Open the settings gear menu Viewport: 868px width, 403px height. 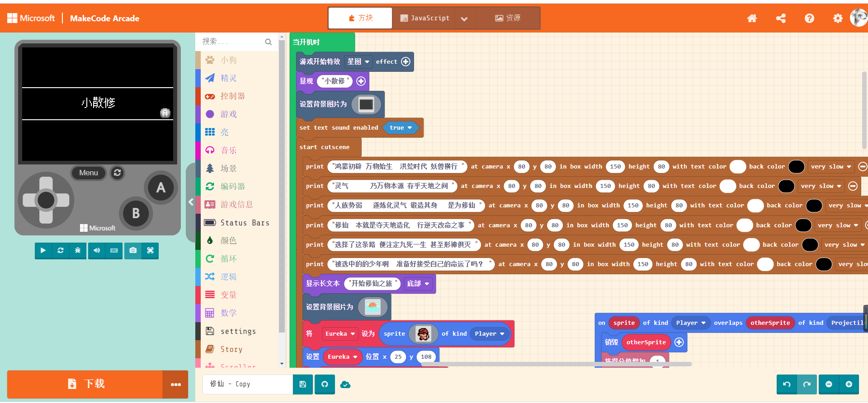pyautogui.click(x=838, y=18)
